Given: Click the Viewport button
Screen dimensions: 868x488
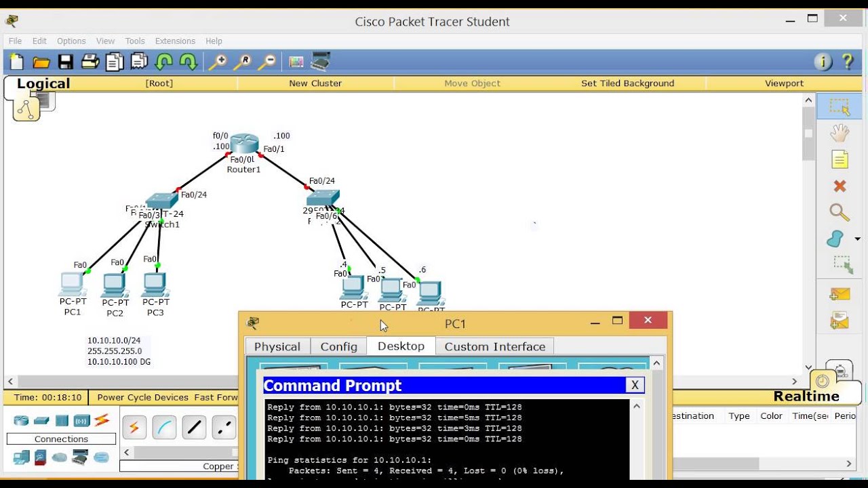Looking at the screenshot, I should [784, 83].
